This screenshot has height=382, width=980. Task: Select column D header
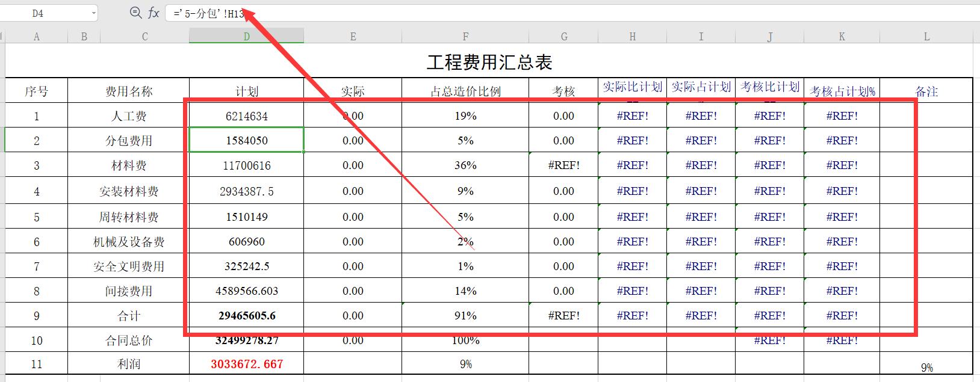click(x=246, y=37)
